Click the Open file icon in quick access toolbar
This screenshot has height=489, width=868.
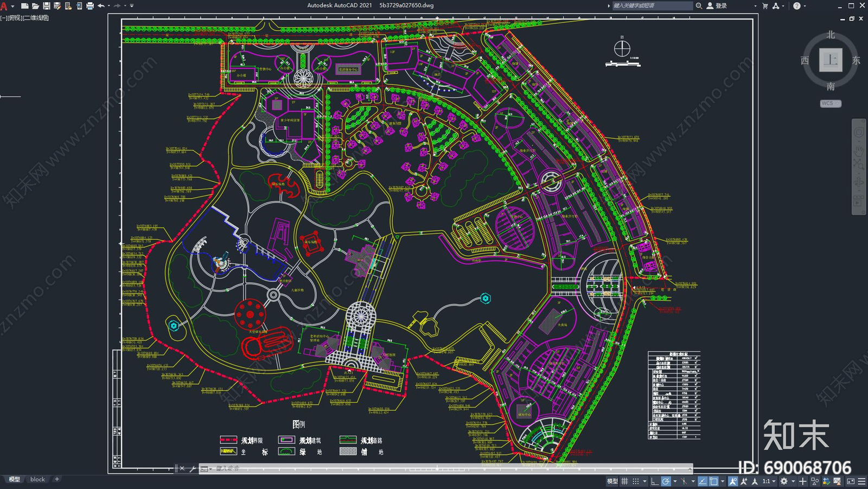pos(35,6)
